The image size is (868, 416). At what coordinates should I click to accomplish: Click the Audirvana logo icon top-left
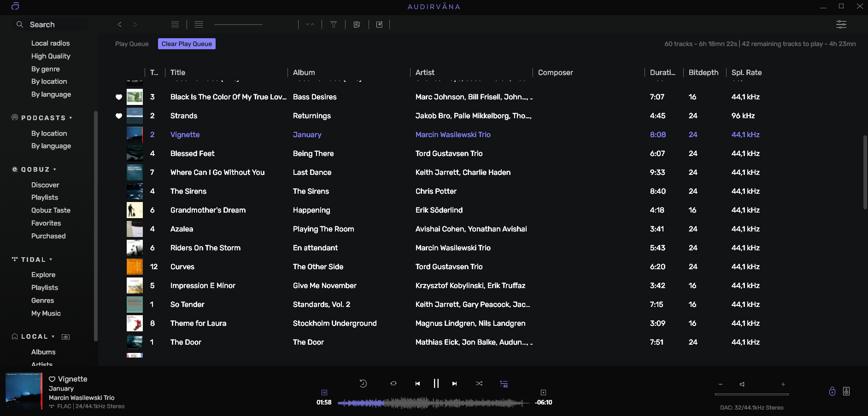pyautogui.click(x=15, y=6)
